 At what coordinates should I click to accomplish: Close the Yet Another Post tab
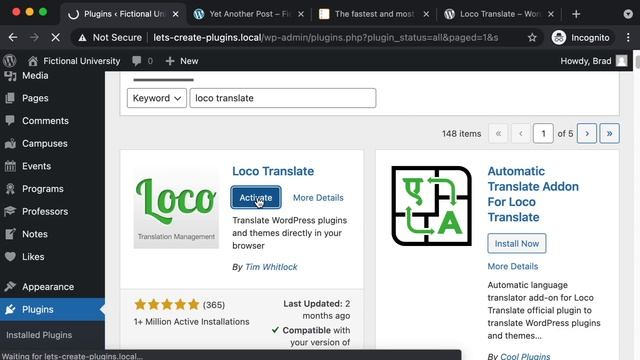point(301,14)
